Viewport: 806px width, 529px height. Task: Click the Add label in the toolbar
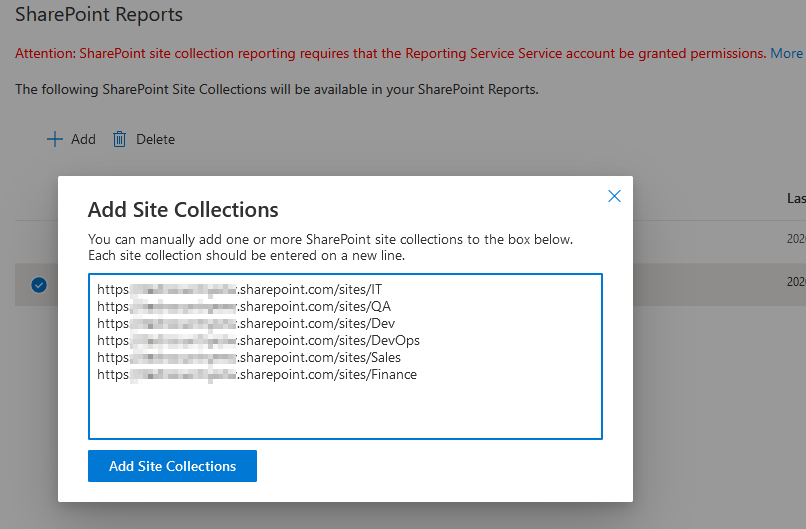(x=83, y=139)
